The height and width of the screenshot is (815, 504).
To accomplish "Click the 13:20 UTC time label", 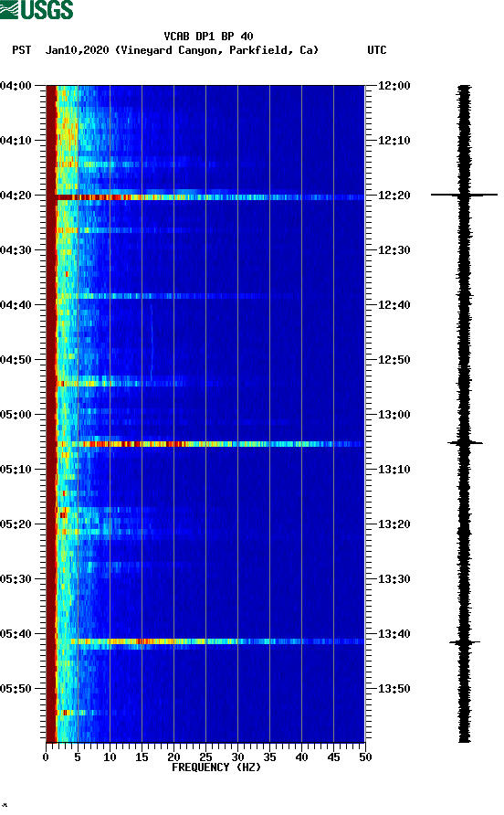I will click(394, 524).
